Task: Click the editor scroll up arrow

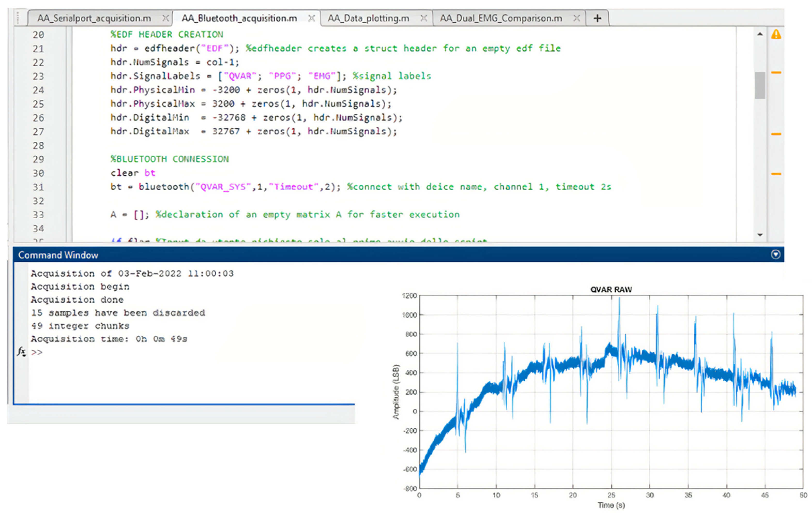Action: point(760,34)
